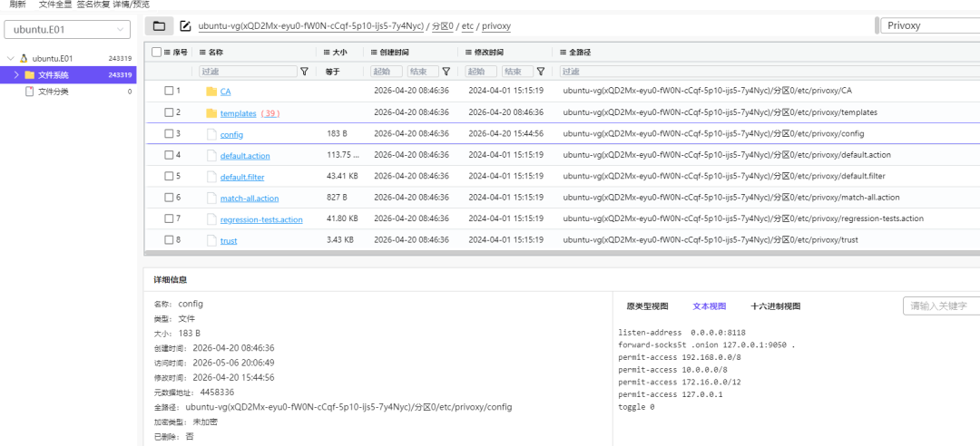Click the folder icon button beside path
980x446 pixels.
pyautogui.click(x=160, y=26)
